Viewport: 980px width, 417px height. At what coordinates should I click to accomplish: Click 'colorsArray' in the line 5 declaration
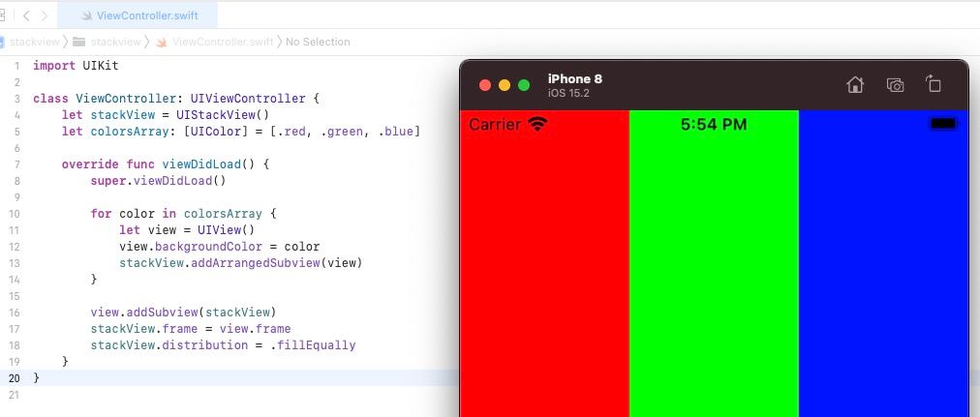pyautogui.click(x=130, y=132)
